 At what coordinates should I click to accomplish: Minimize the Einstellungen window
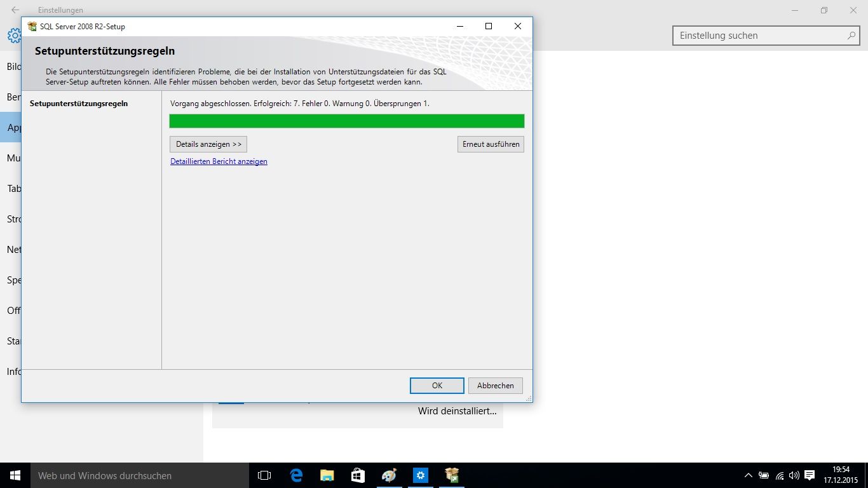[795, 10]
